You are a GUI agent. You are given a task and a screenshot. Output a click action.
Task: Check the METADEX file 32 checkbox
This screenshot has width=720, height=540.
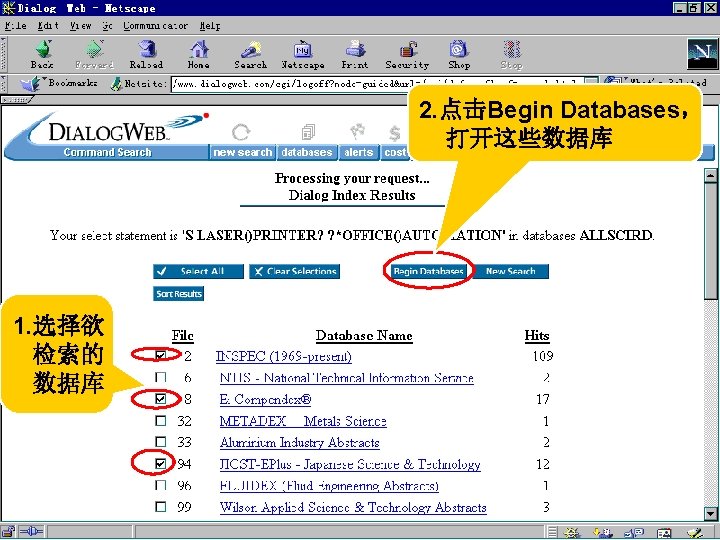point(161,421)
